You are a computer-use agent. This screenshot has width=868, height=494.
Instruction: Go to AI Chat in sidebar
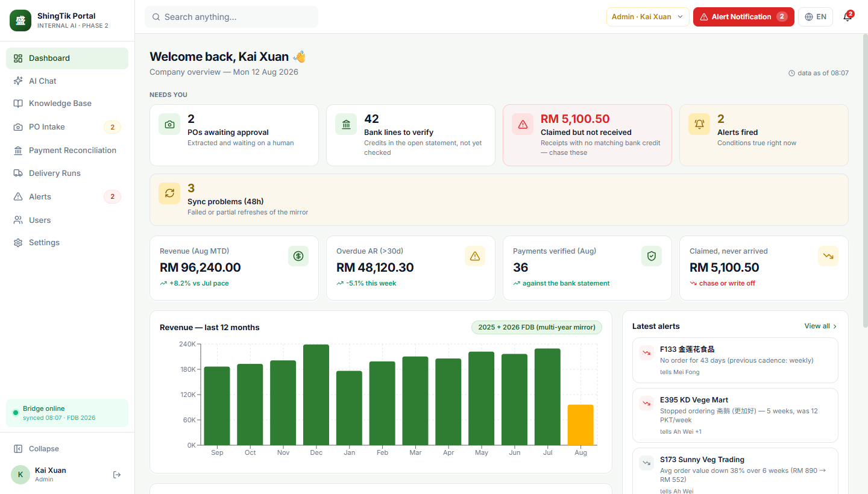(67, 81)
